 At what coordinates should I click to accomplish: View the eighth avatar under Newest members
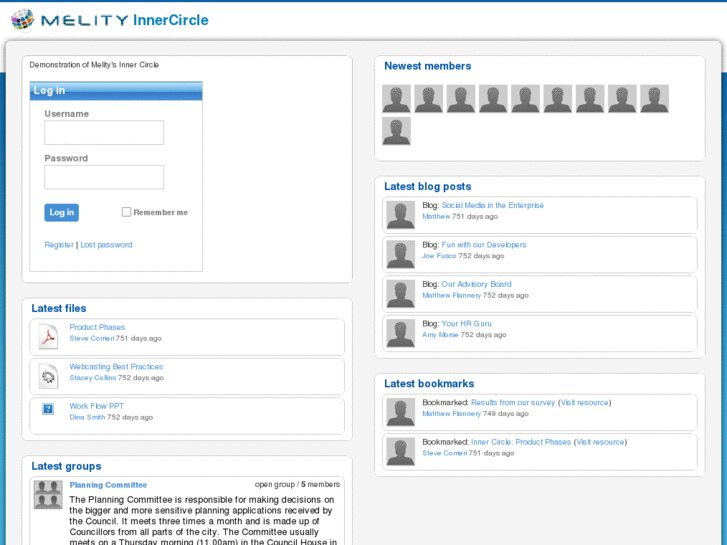pos(622,98)
